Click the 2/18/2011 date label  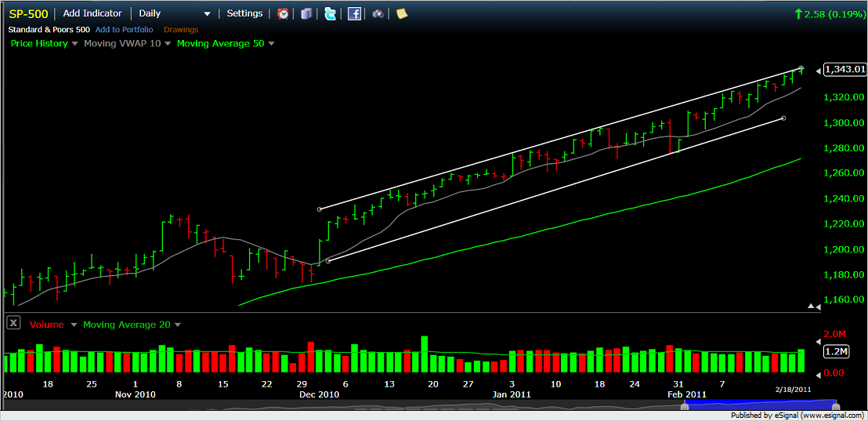click(x=792, y=390)
